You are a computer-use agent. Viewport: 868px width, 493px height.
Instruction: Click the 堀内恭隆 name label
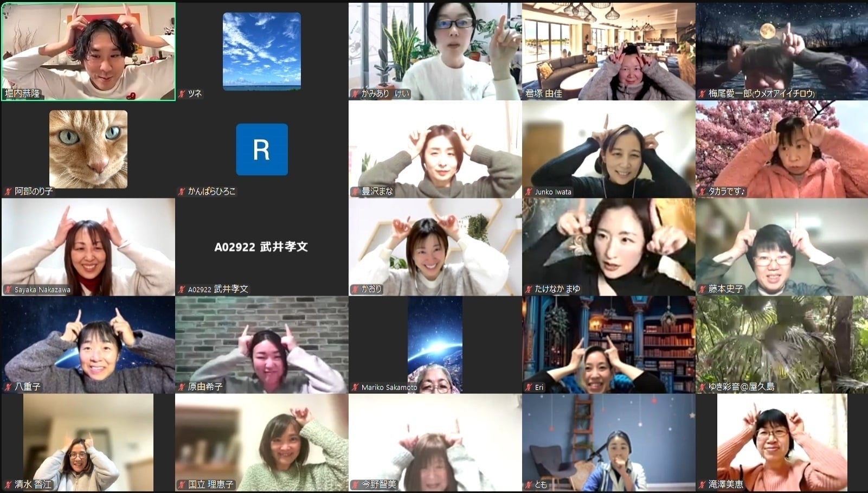click(x=22, y=94)
